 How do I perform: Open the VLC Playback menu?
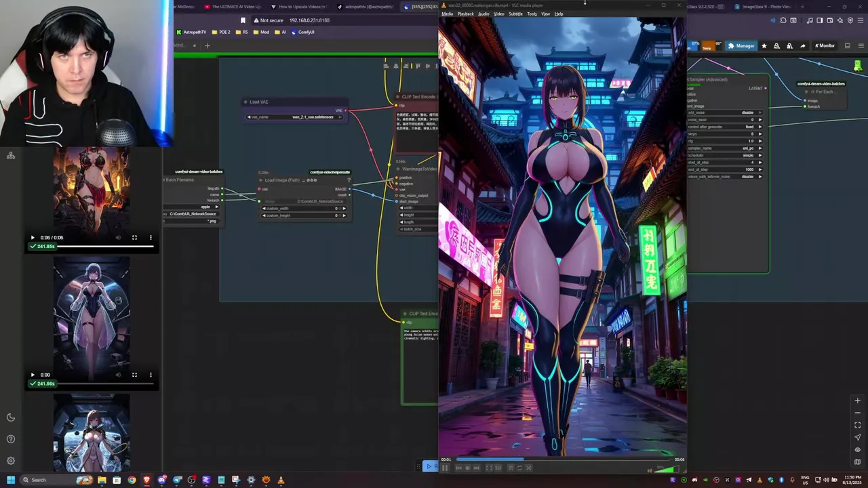pos(465,14)
